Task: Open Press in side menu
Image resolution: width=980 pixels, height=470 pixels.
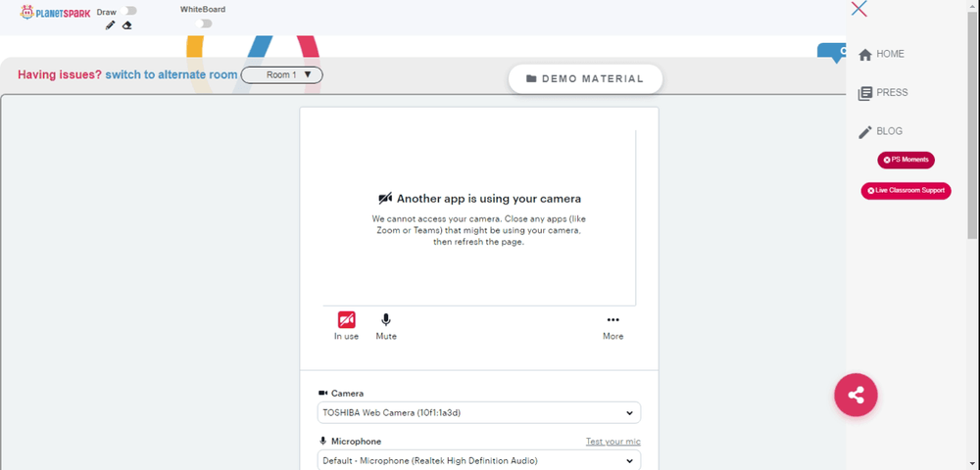Action: [883, 93]
